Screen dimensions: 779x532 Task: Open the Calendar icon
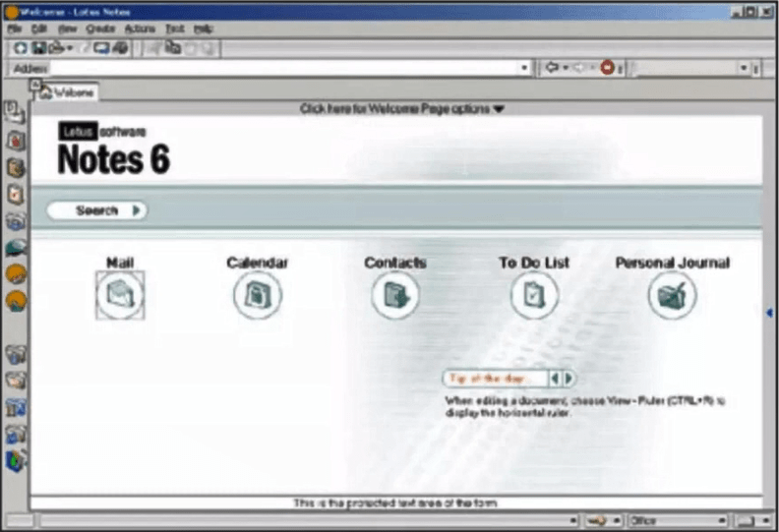tap(257, 295)
